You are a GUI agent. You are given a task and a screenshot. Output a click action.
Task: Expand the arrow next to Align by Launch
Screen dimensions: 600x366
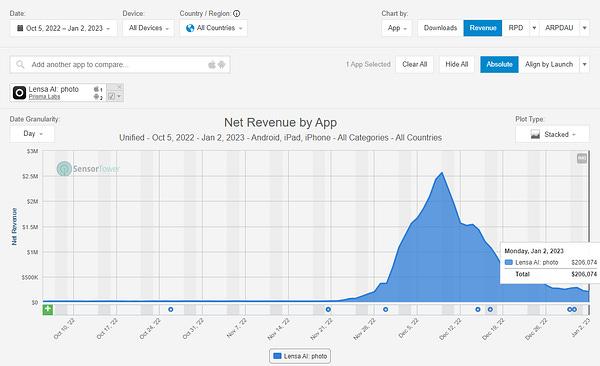click(584, 64)
